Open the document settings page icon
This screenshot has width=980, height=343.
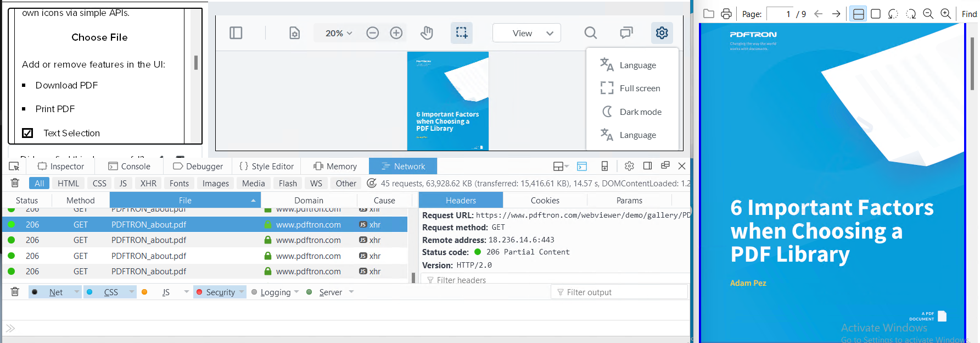[x=295, y=33]
